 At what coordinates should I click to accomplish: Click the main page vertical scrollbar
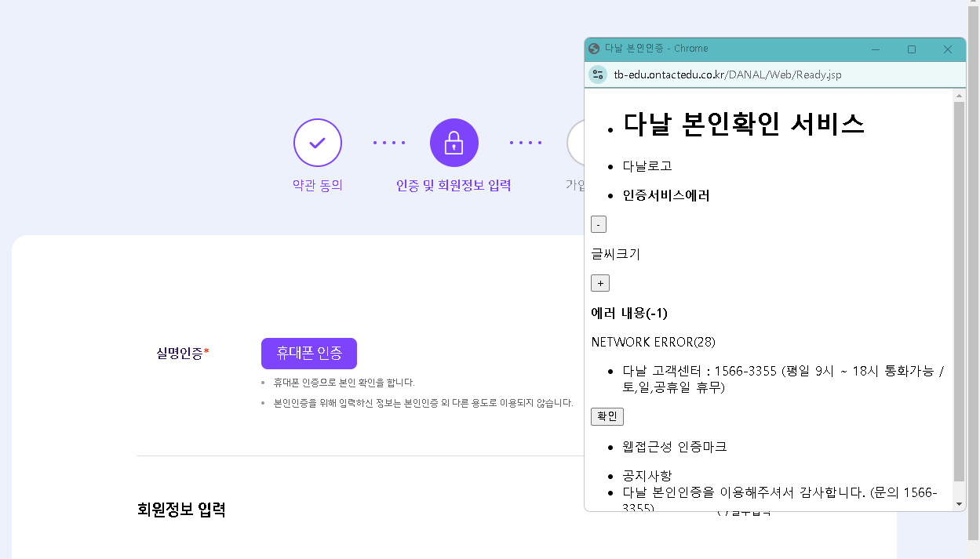tap(973, 274)
